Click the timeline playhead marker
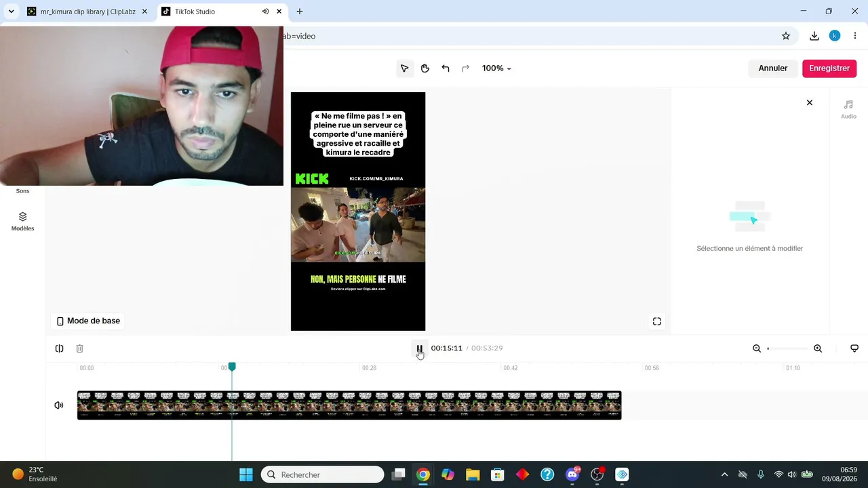 click(232, 367)
